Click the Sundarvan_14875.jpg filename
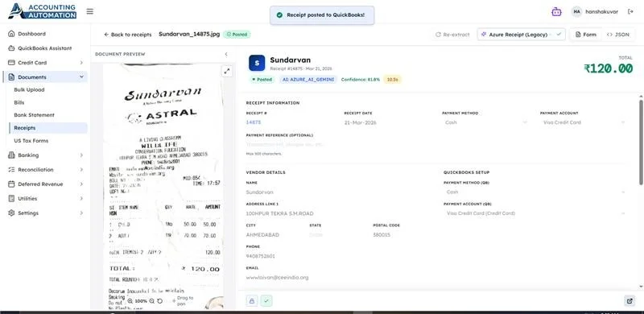 (x=189, y=34)
